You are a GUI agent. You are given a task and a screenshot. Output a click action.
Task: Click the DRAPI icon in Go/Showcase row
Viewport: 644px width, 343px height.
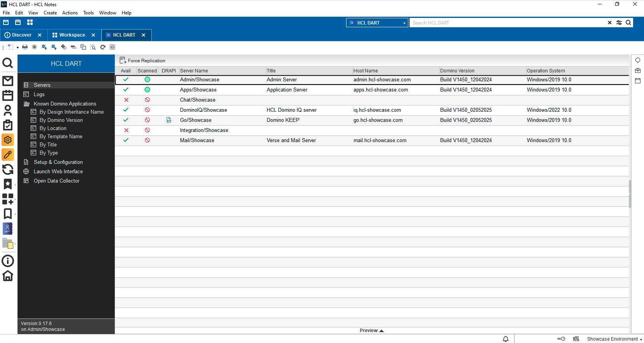(169, 120)
